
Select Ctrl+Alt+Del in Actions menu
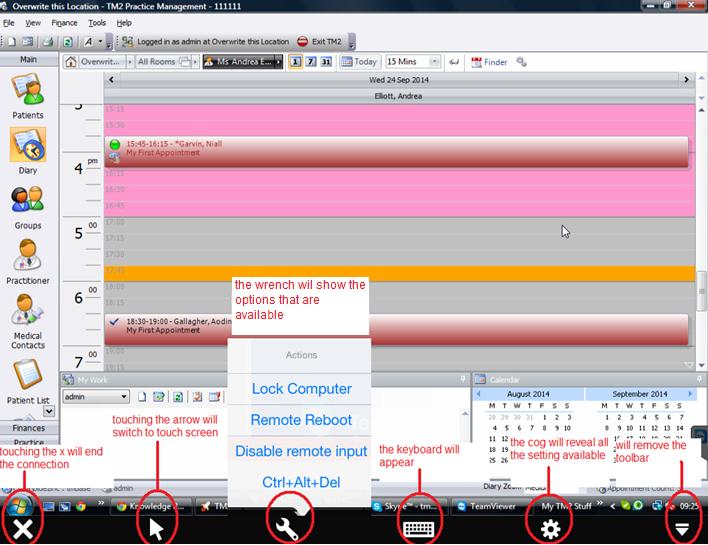(301, 482)
